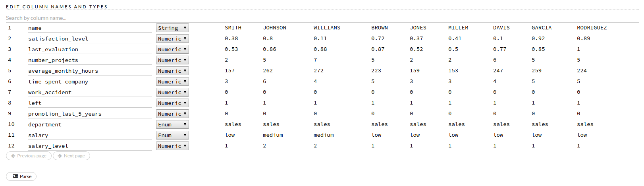Click the SMITH value in name row
644x186 pixels.
click(233, 28)
